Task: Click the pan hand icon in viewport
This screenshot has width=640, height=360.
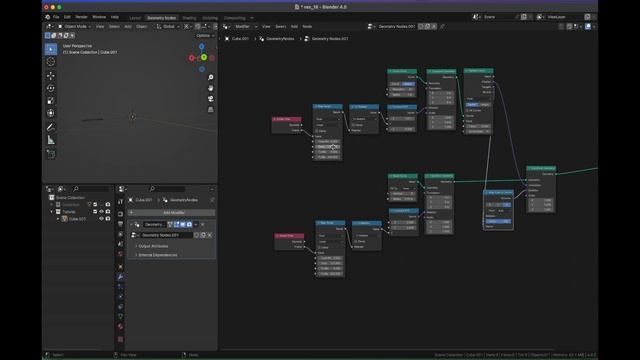Action: (x=211, y=88)
